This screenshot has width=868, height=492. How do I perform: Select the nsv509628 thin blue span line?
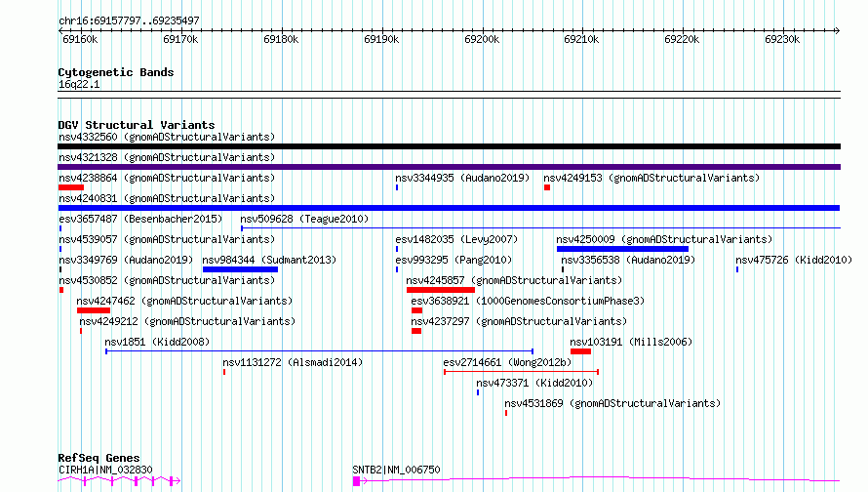click(x=541, y=227)
